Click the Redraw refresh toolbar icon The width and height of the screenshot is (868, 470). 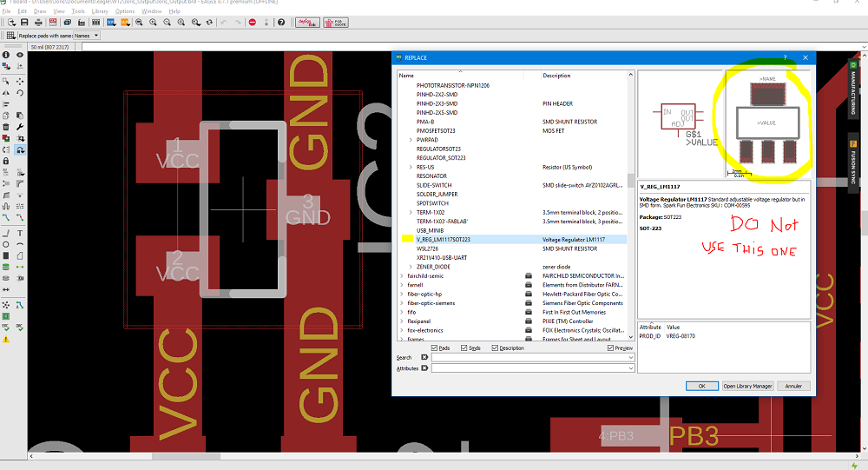click(209, 23)
